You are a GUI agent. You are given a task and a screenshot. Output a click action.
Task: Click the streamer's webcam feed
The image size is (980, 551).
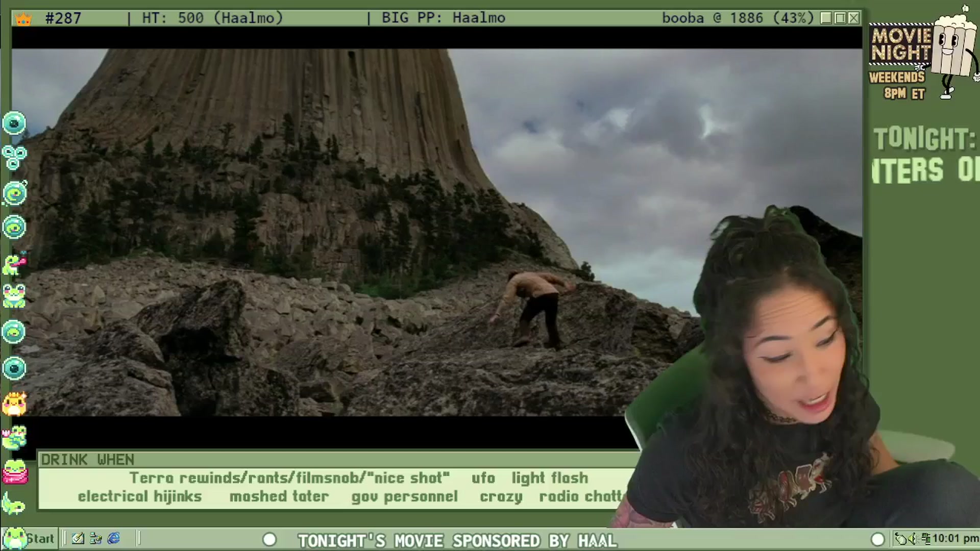pos(796,367)
